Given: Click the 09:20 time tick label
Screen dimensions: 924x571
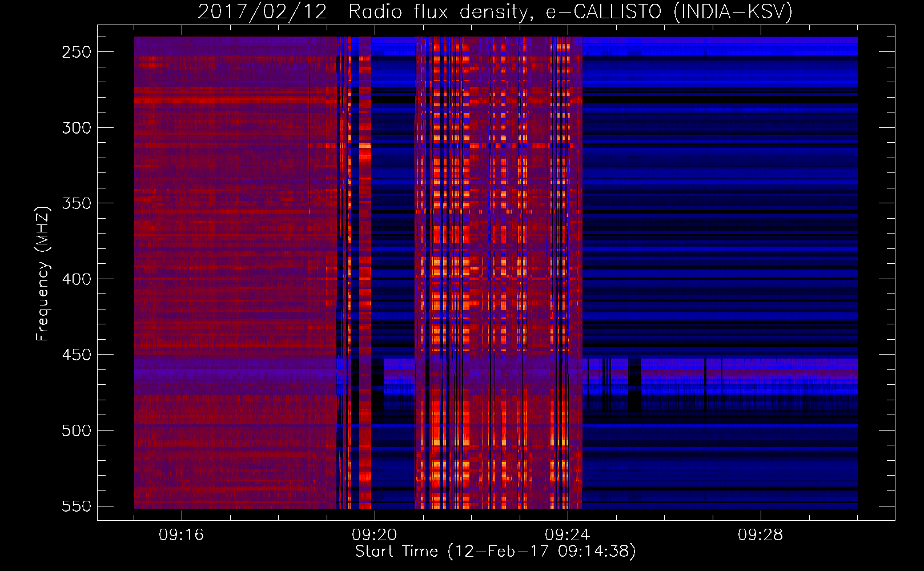Looking at the screenshot, I should 375,535.
